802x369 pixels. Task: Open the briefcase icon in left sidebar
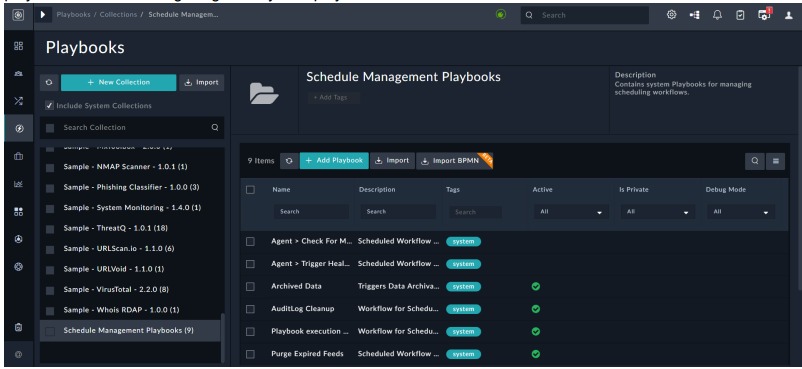(18, 157)
